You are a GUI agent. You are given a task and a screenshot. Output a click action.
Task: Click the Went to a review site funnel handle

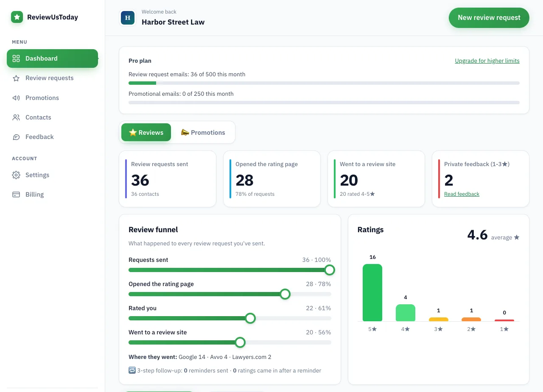(240, 342)
